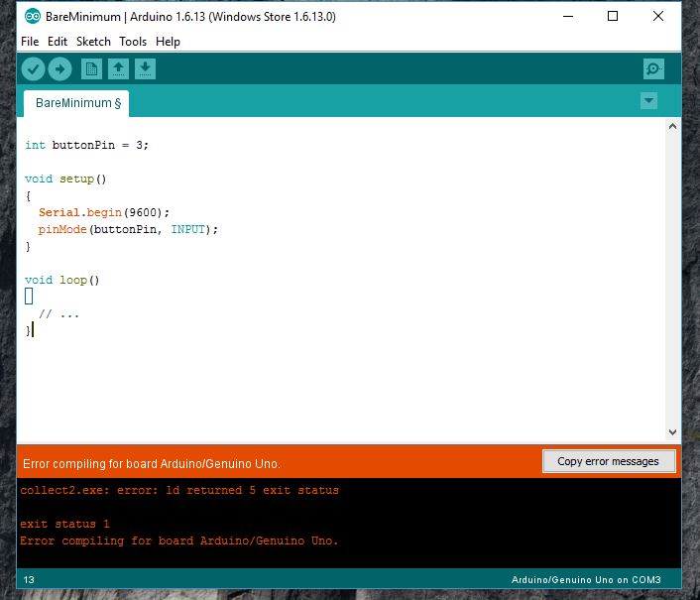Click the orange 'Error compiling for board' status message
700x600 pixels.
pos(152,464)
